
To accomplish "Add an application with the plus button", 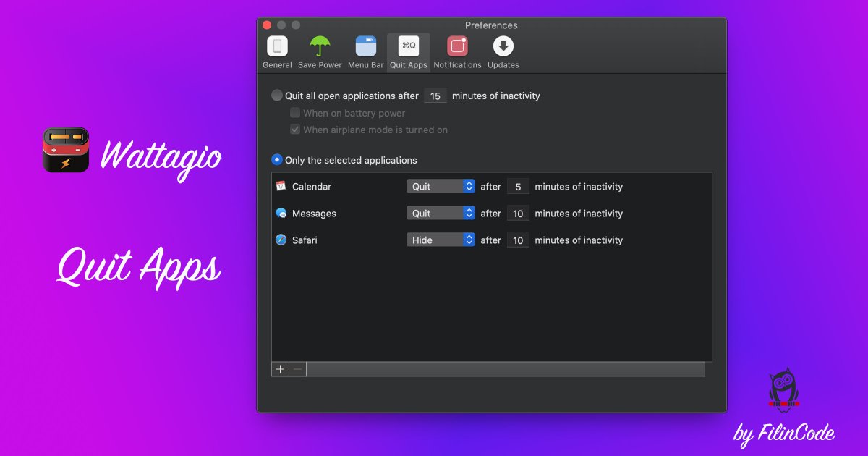I will tap(280, 369).
